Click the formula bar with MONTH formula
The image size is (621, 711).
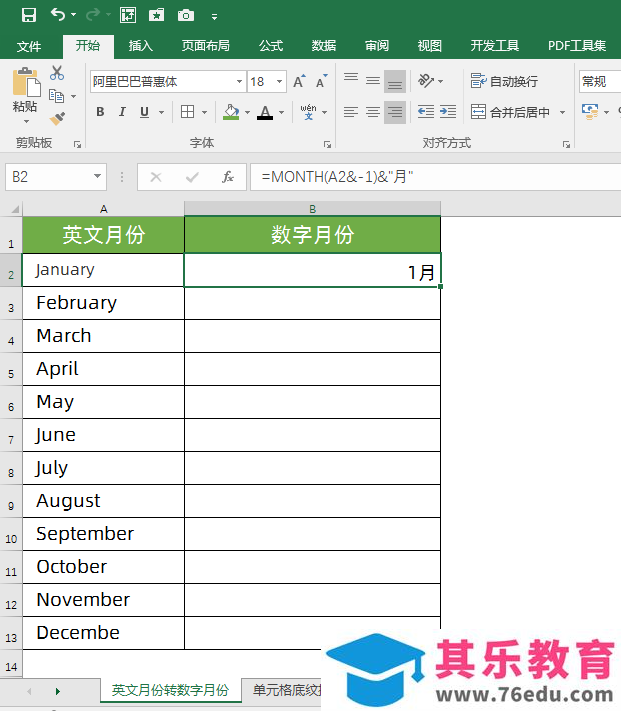tap(435, 177)
